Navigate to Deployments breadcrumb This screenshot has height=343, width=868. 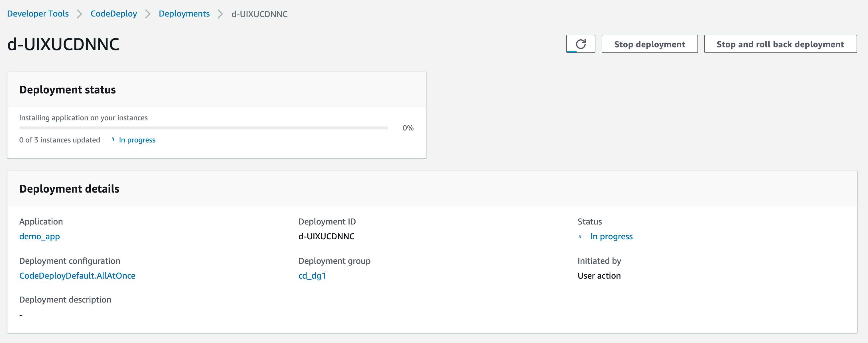pyautogui.click(x=184, y=14)
